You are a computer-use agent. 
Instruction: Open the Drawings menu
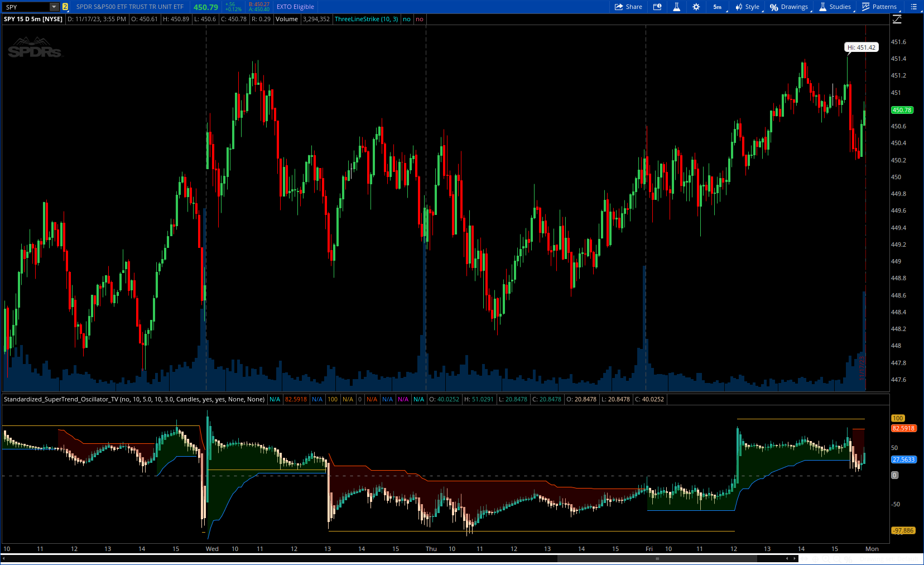(x=790, y=7)
